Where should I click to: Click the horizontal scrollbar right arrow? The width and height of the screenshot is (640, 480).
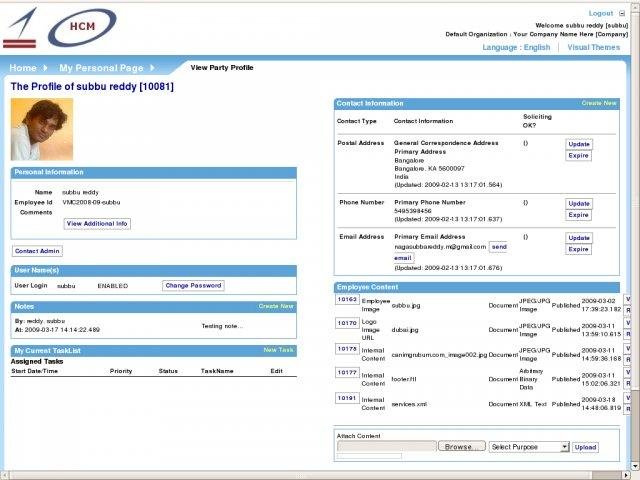click(x=628, y=475)
